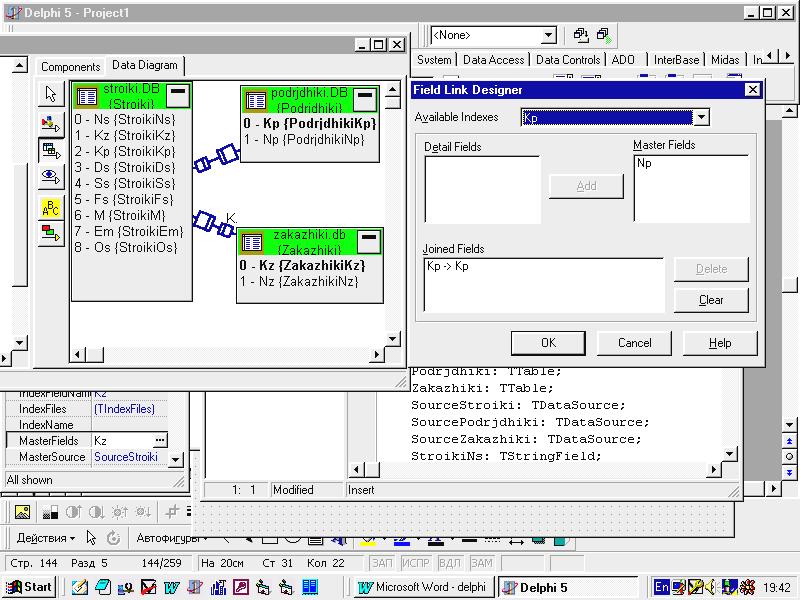Screen dimensions: 800x600
Task: Click the zakazhiki.db table icon
Action: (252, 242)
